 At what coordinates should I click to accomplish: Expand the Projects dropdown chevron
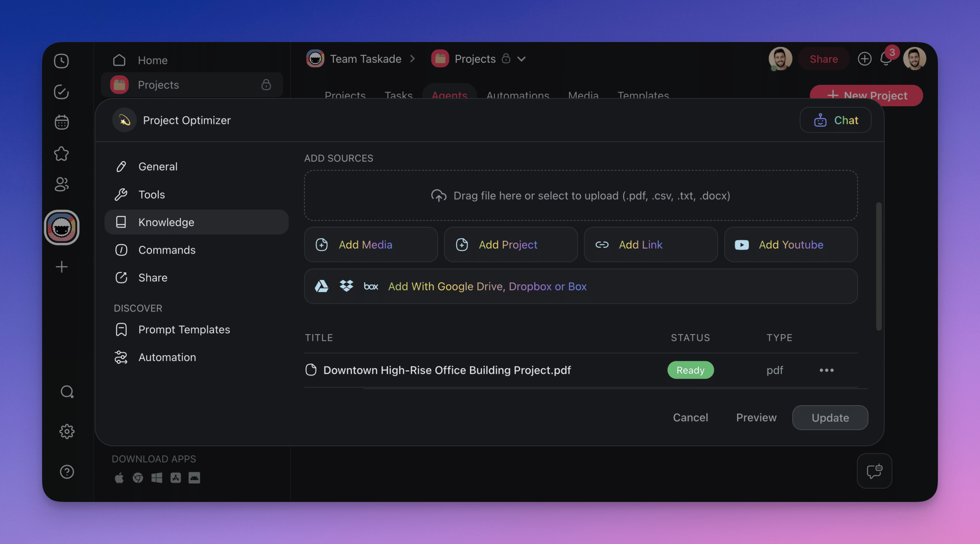pyautogui.click(x=521, y=59)
